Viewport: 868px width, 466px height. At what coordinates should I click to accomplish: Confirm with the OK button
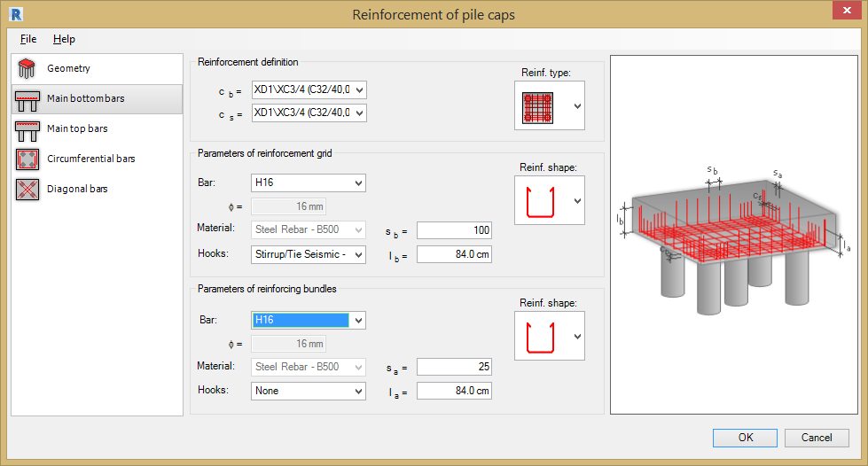tap(746, 438)
